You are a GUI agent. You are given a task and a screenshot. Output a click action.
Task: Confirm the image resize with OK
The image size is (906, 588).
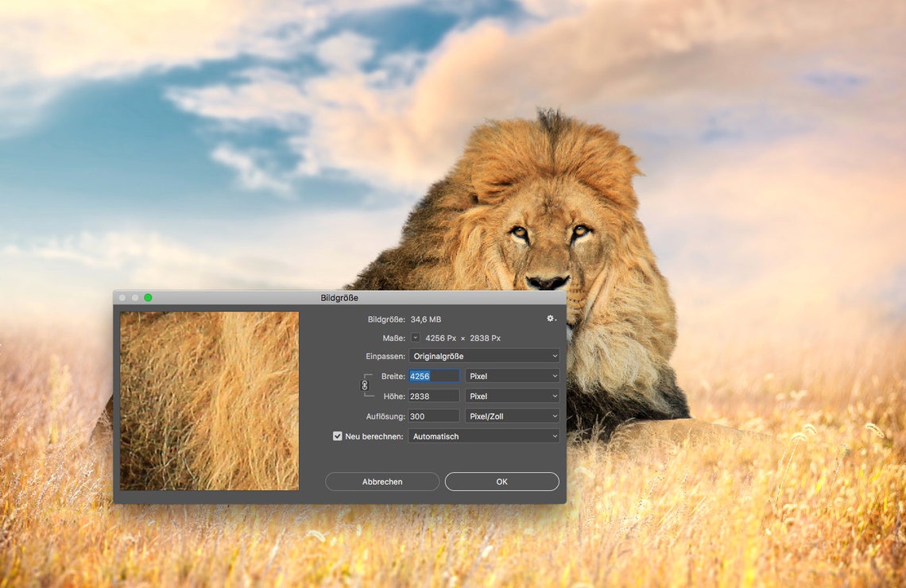(x=501, y=482)
